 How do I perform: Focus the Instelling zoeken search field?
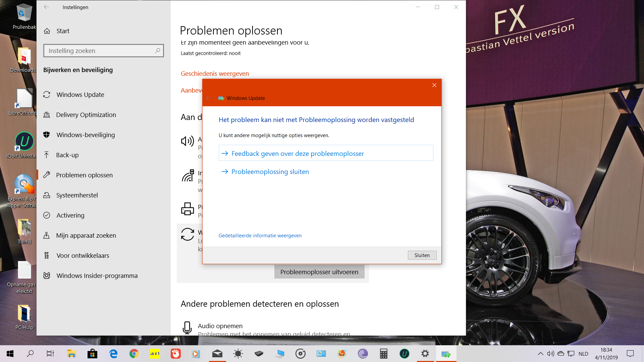click(x=103, y=51)
